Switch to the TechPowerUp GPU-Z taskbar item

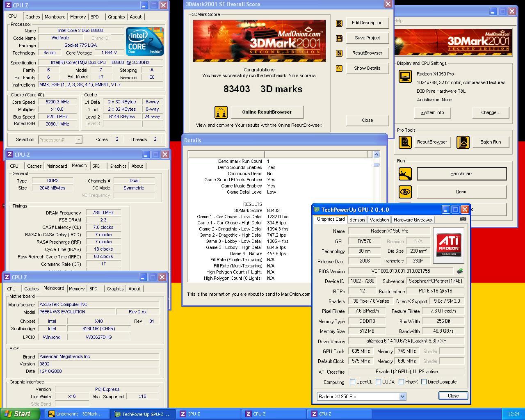coord(142,414)
